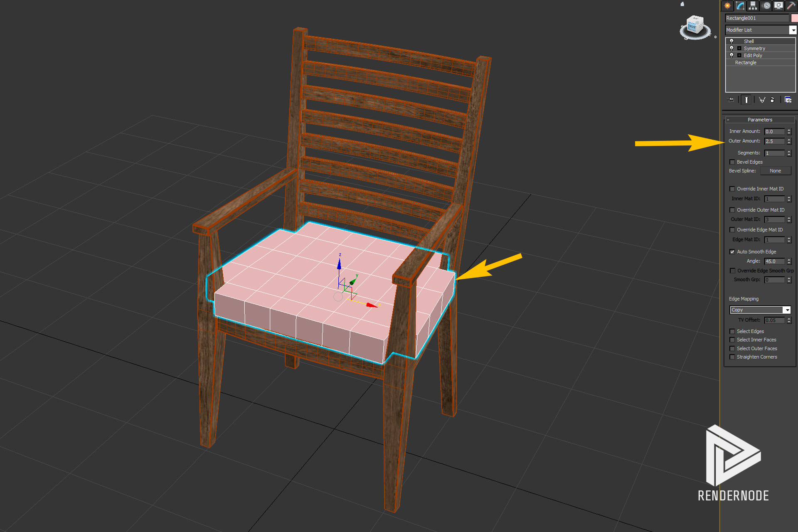Click the Shell modifier icon in stack

(731, 40)
